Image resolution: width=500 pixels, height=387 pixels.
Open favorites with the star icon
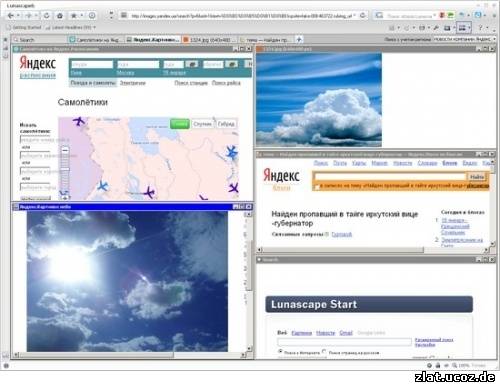coord(74,16)
